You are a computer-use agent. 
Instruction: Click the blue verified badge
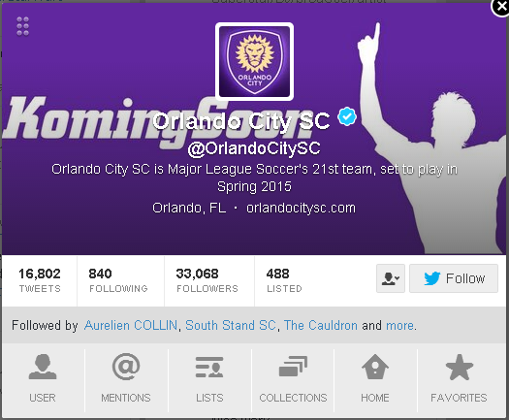347,116
